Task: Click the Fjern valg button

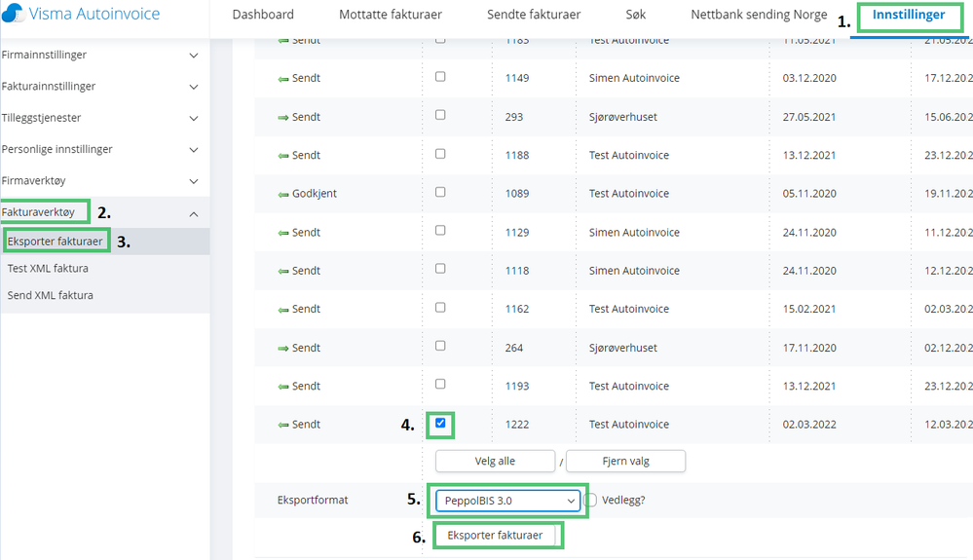Action: coord(625,462)
